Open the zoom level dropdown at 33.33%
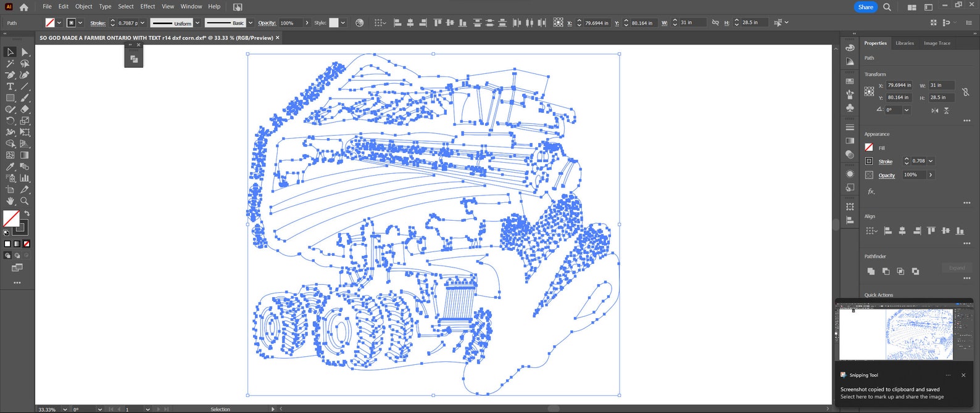The height and width of the screenshot is (413, 980). tap(65, 409)
